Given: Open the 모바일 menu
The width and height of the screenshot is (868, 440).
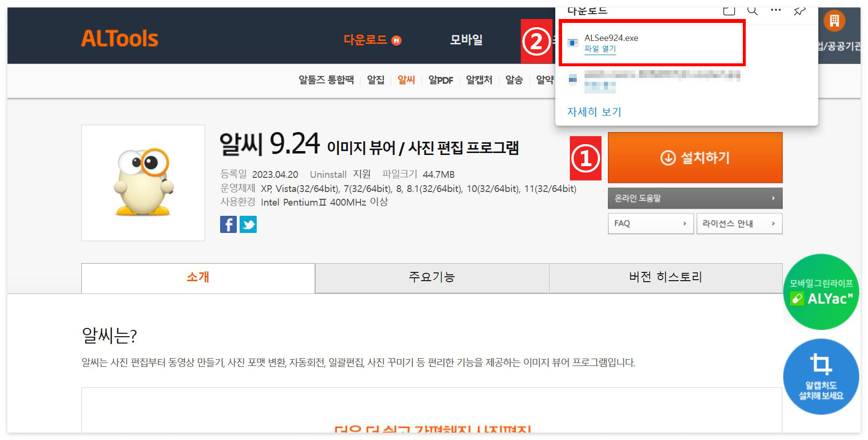Looking at the screenshot, I should click(466, 39).
